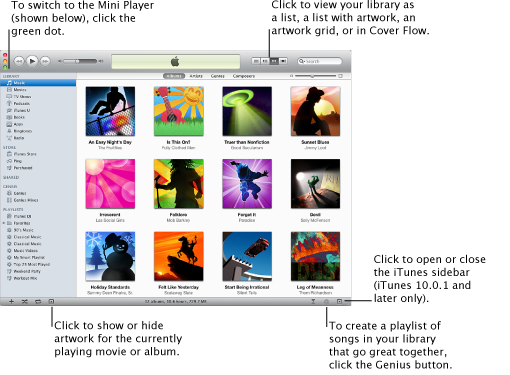Screen dimensions: 510x375
Task: Expand the Favorites playlist folder triangle
Action: [x=4, y=223]
